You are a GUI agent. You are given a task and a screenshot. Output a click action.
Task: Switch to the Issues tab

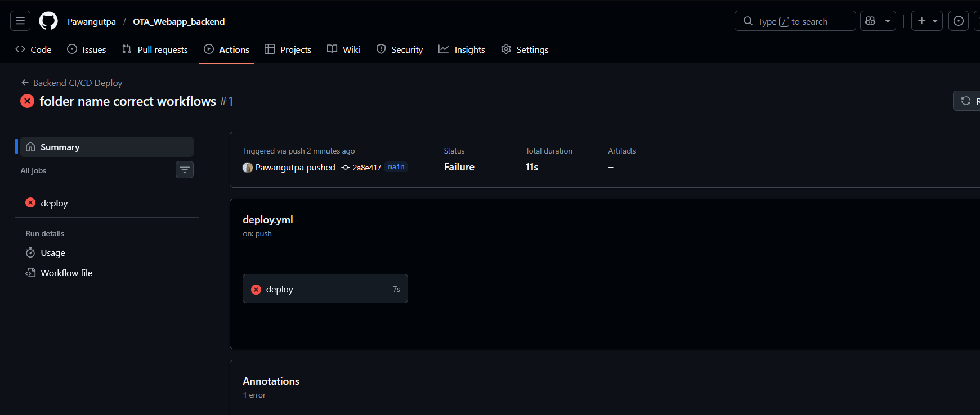[87, 49]
